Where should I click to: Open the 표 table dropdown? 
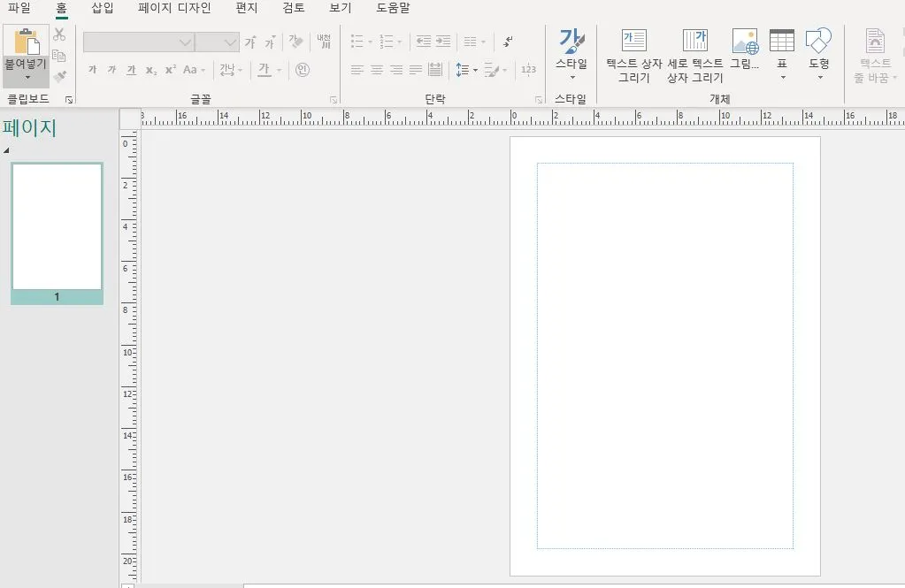782,55
